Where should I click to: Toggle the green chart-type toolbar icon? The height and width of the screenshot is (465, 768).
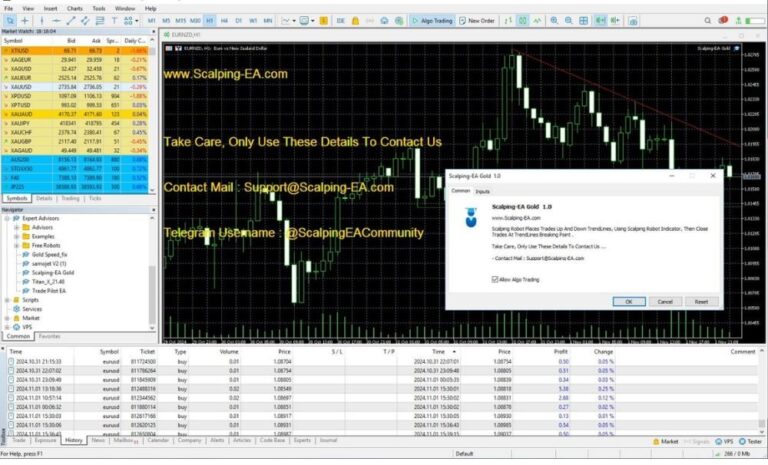[523, 21]
